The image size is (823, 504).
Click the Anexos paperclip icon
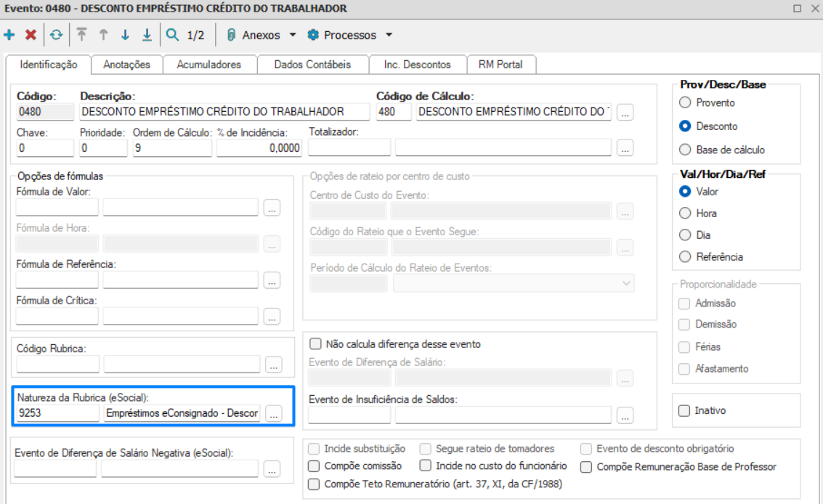[231, 35]
